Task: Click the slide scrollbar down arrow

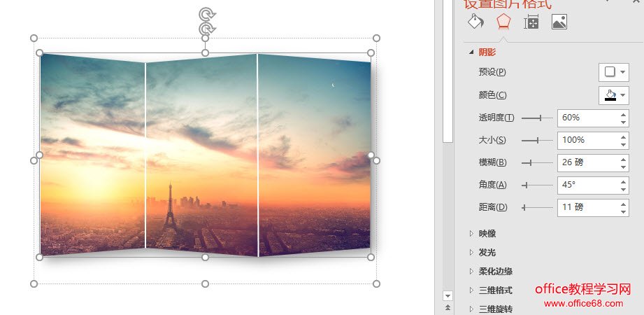Action: point(448,295)
